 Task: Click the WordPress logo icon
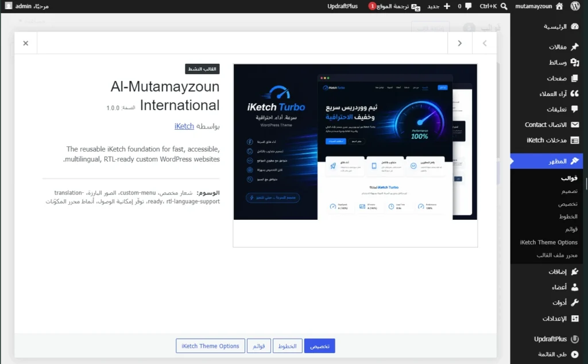point(575,6)
